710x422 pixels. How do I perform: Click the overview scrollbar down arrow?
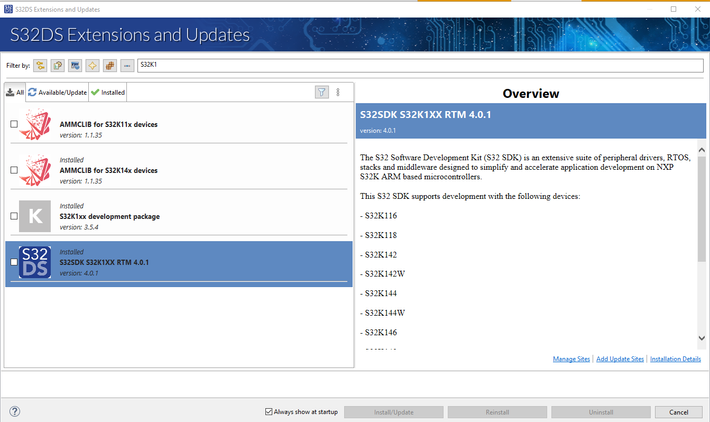coord(702,338)
